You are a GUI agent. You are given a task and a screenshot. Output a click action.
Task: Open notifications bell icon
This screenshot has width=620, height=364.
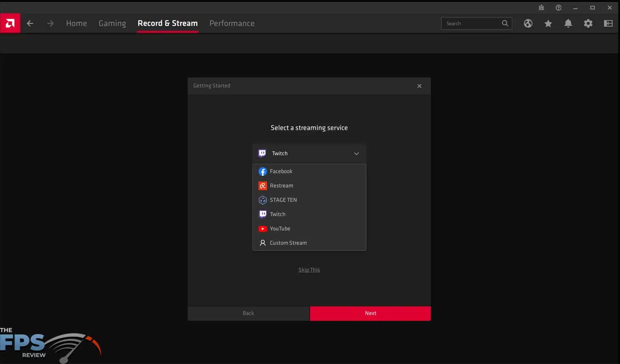568,23
